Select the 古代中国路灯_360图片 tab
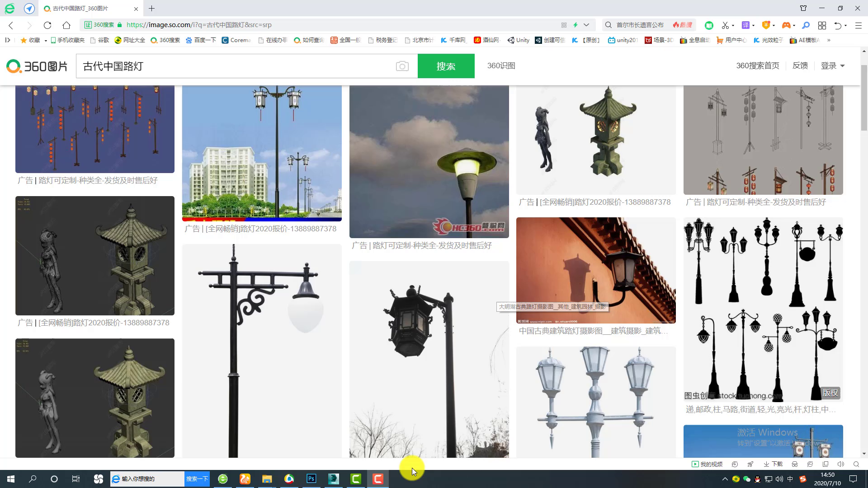Screen dimensions: 868x488 91,9
